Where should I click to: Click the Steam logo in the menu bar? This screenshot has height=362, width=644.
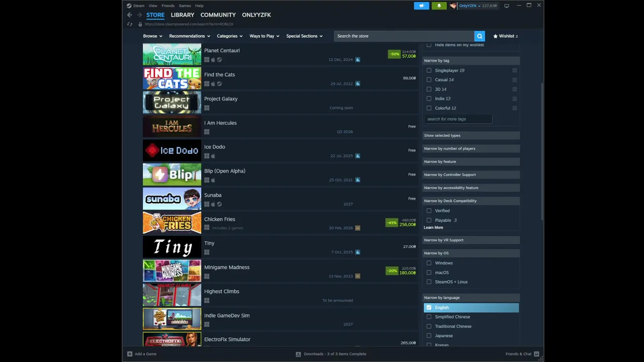tap(129, 6)
